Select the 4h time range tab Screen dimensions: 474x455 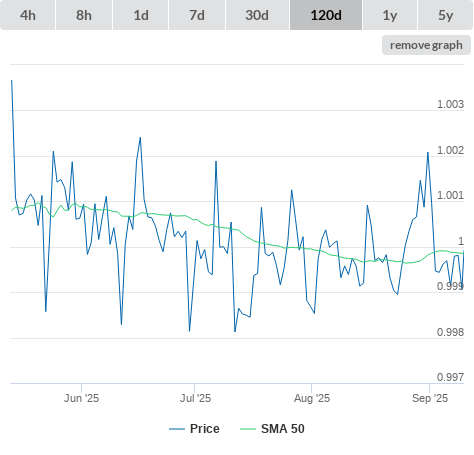tap(28, 15)
